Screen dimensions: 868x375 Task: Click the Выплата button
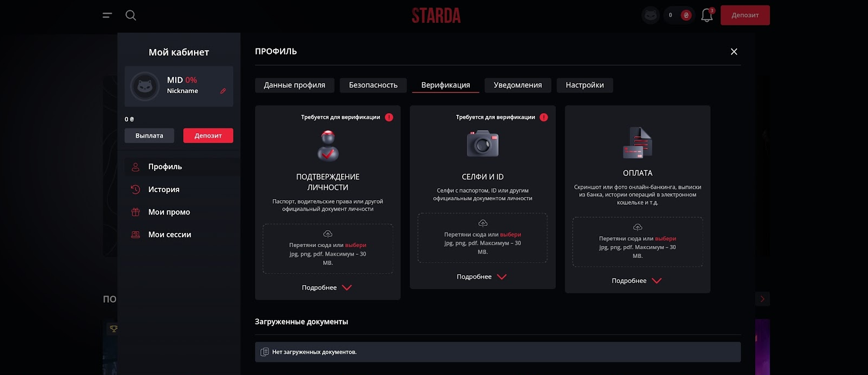pos(149,136)
